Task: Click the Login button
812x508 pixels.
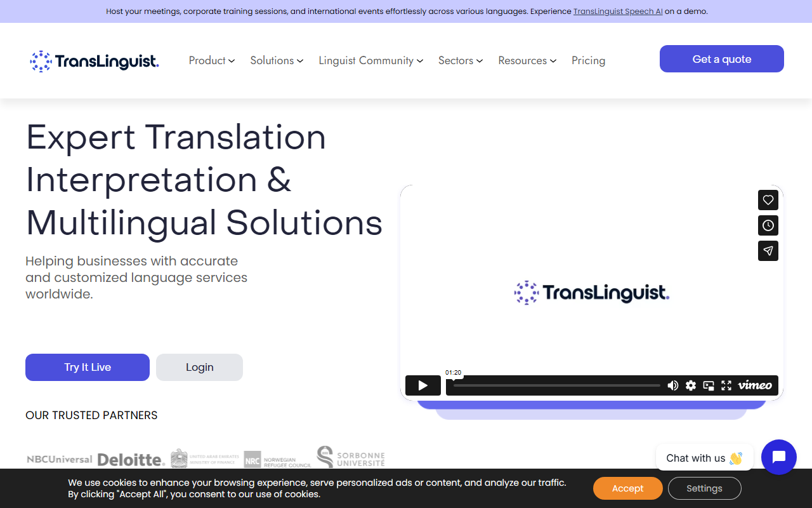Action: 199,367
